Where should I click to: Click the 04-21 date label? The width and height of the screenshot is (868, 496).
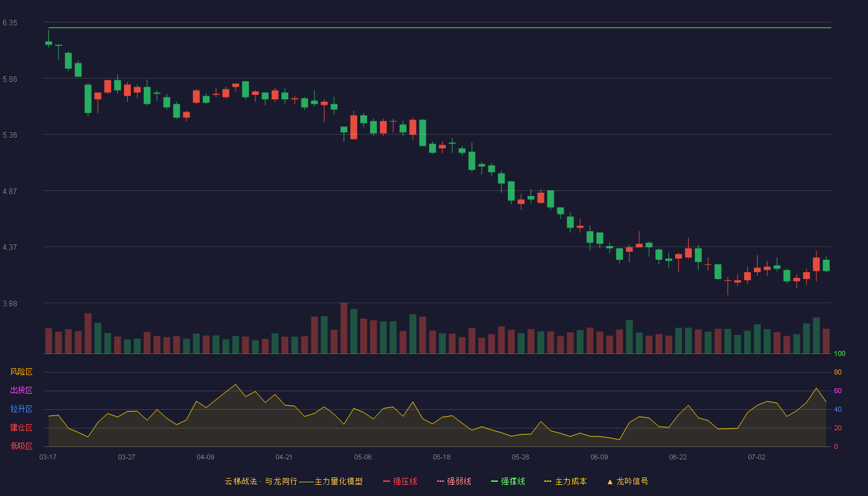coord(284,457)
